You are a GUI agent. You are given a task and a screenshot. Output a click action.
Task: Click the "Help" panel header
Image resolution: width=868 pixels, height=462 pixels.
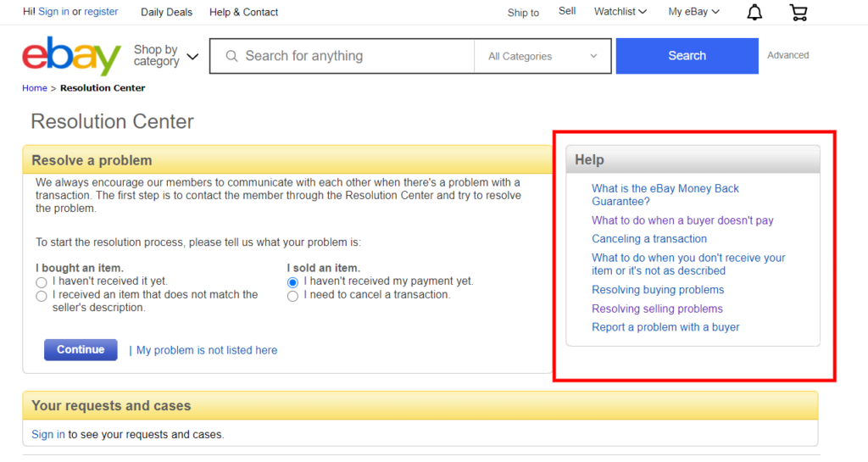693,160
